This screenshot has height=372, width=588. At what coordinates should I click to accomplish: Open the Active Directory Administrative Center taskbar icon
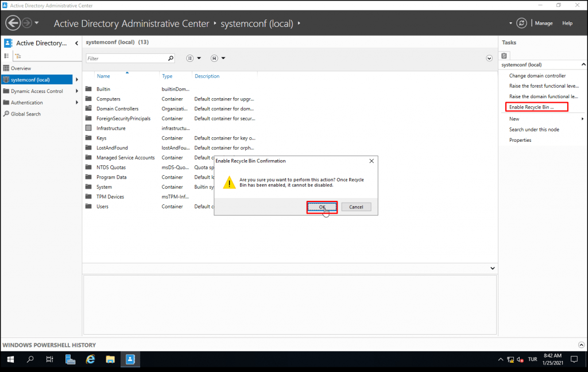point(130,359)
